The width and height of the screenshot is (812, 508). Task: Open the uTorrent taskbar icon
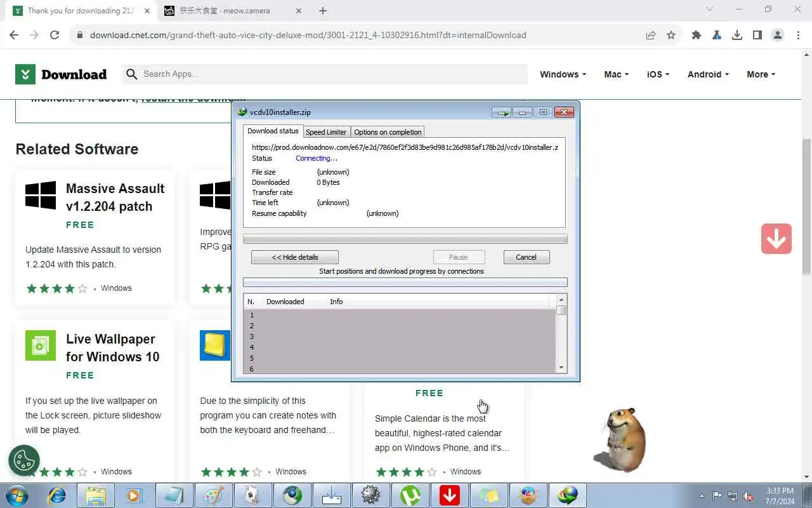410,495
